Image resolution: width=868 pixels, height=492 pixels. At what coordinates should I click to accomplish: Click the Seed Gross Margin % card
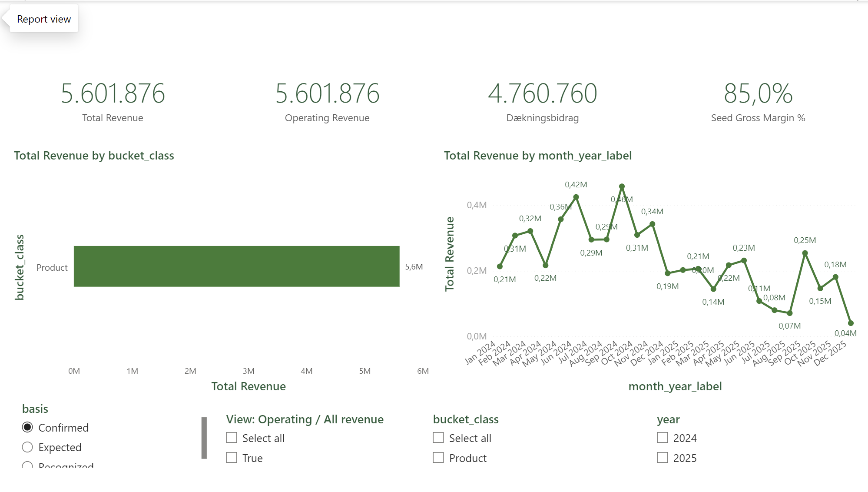(x=758, y=102)
